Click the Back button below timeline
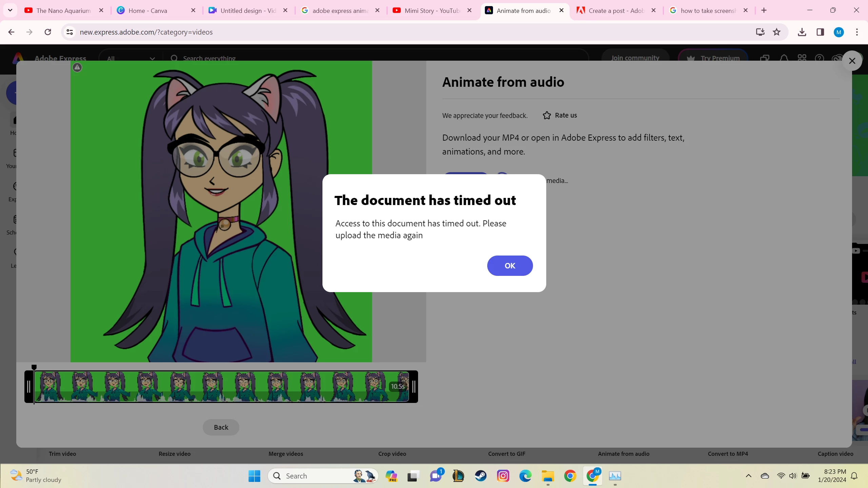The image size is (868, 488). coord(221,427)
